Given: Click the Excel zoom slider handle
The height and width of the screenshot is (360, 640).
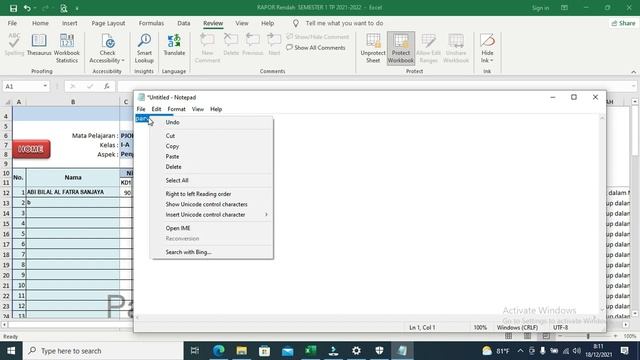Looking at the screenshot, I should [588, 336].
